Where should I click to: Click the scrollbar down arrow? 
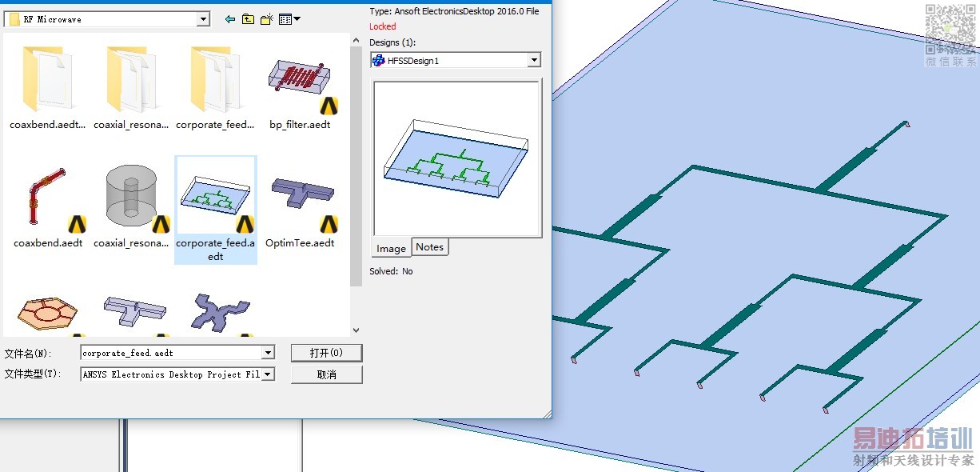(357, 329)
